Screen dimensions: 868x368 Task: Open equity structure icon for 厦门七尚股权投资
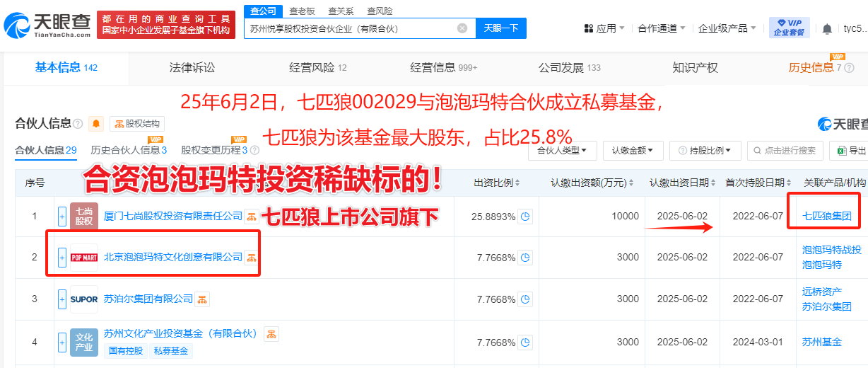pyautogui.click(x=251, y=216)
